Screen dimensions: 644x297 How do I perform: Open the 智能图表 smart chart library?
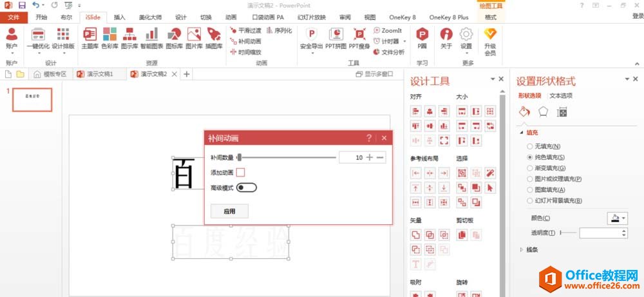pos(151,39)
